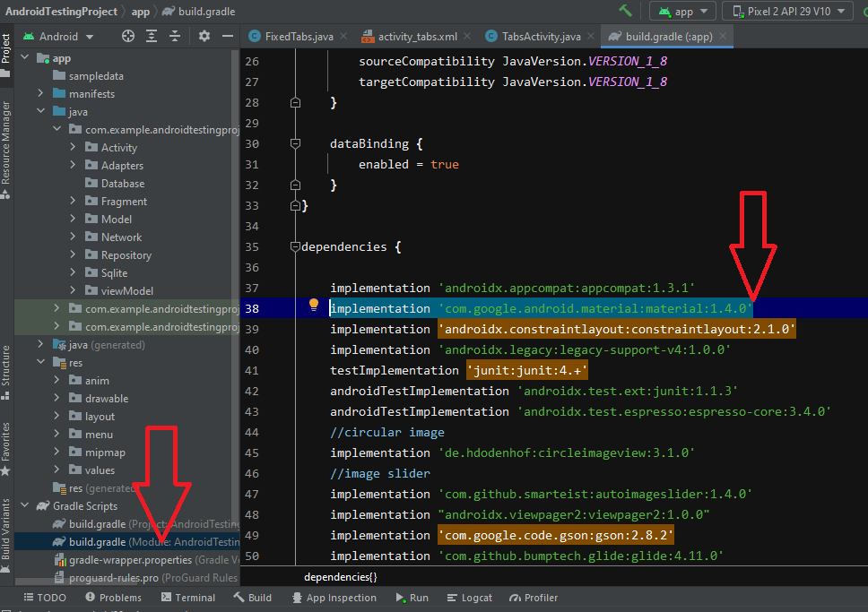Select the mipmap resource folder

point(97,453)
